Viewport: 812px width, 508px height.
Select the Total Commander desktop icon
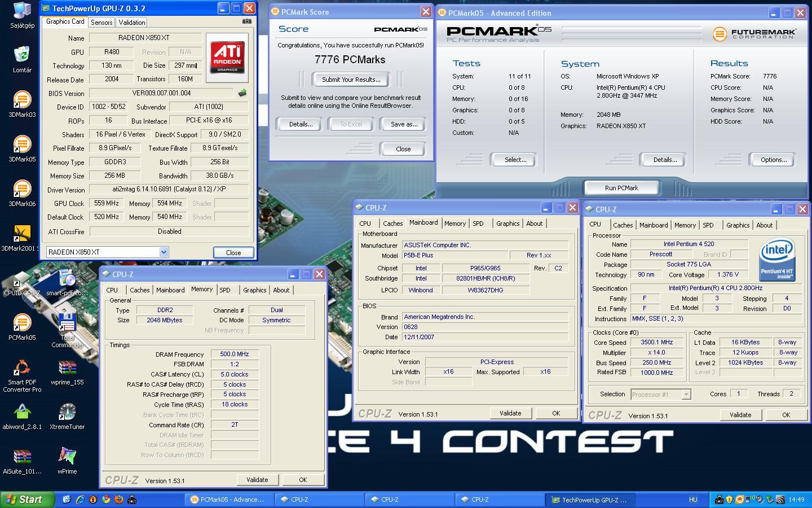[67, 331]
